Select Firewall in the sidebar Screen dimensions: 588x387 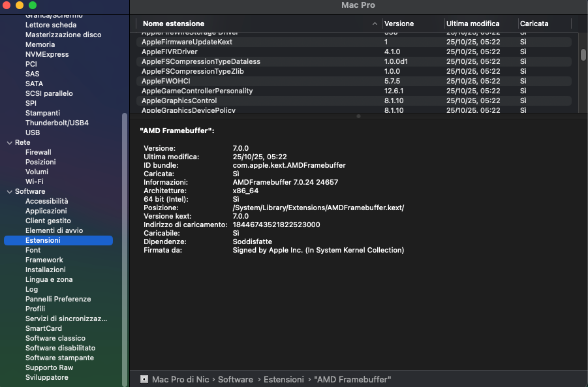(38, 152)
